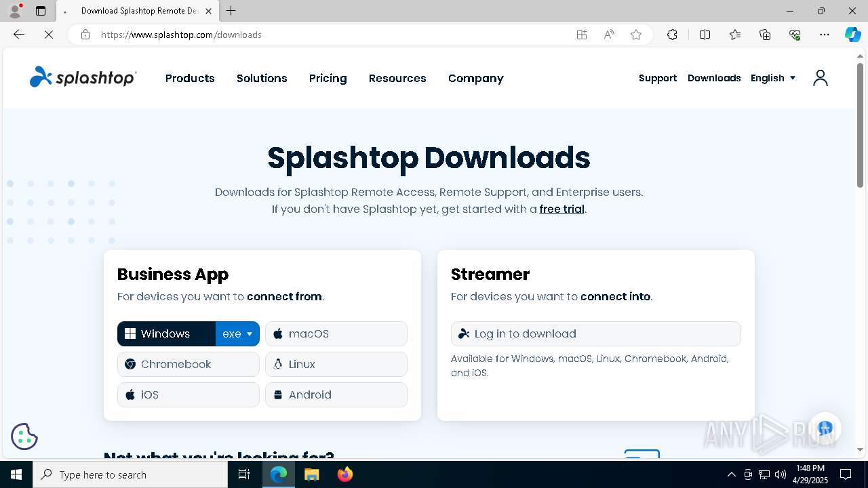The width and height of the screenshot is (868, 488).
Task: Open Pricing menu item
Action: pos(328,78)
